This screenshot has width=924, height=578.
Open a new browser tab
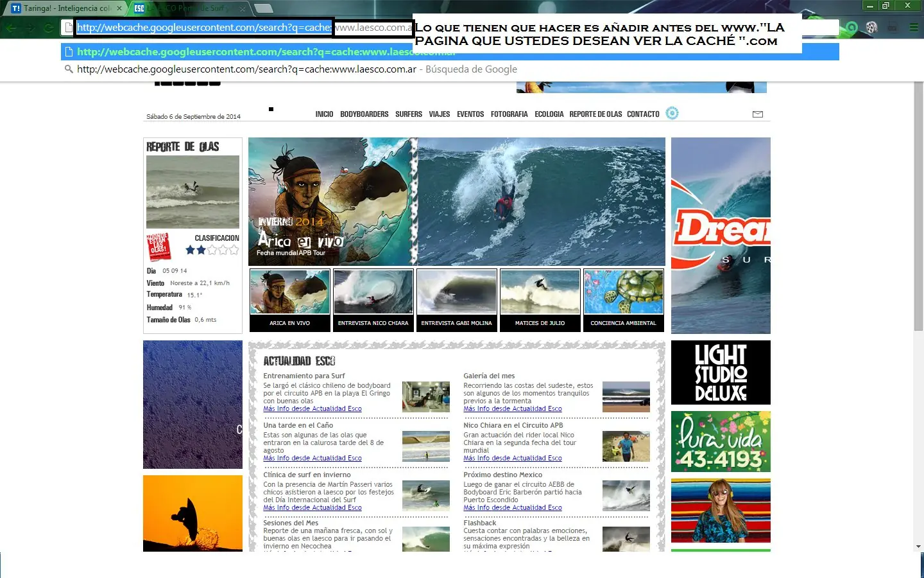click(x=264, y=8)
